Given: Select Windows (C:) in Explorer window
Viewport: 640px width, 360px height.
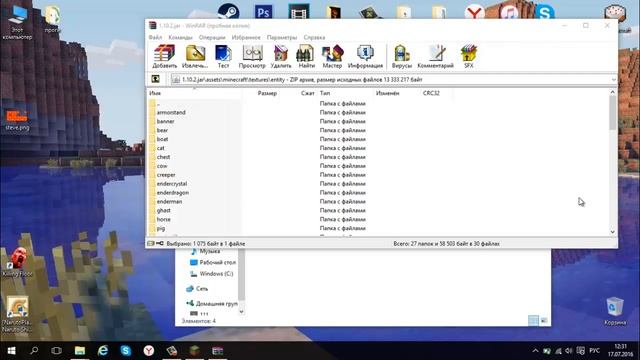Looking at the screenshot, I should click(212, 274).
